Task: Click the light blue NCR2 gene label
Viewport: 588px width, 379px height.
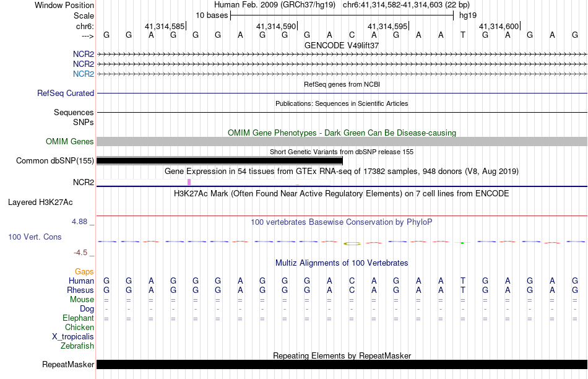Action: click(x=84, y=74)
